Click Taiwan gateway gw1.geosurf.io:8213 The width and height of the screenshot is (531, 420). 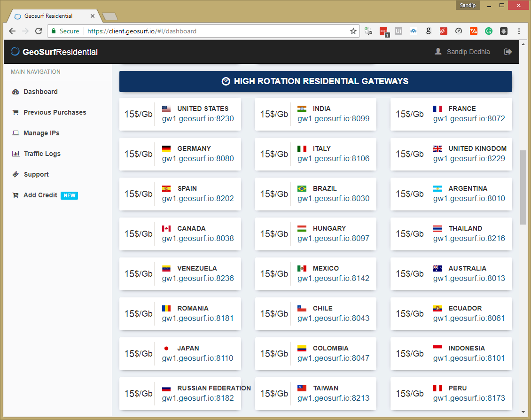pos(334,398)
